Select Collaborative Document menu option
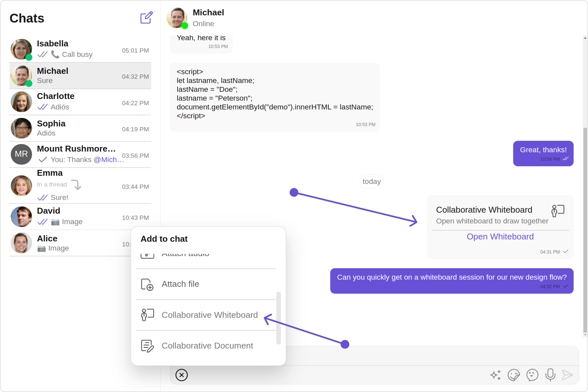This screenshot has height=392, width=588. 207,345
